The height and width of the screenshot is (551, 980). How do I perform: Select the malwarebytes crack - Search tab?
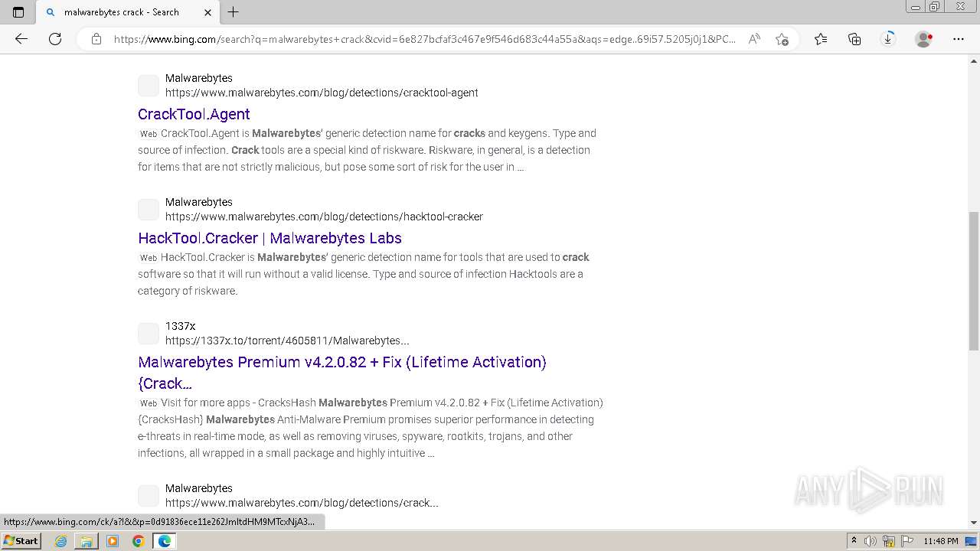pyautogui.click(x=128, y=12)
